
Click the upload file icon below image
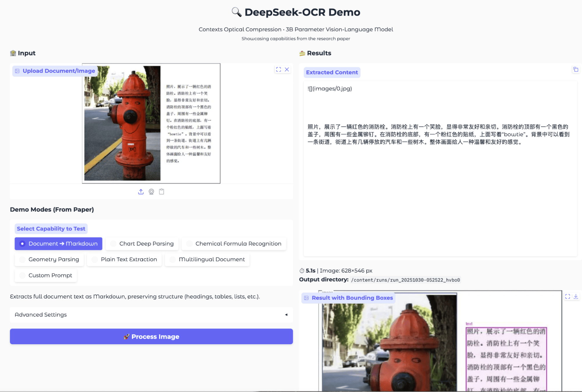(141, 192)
